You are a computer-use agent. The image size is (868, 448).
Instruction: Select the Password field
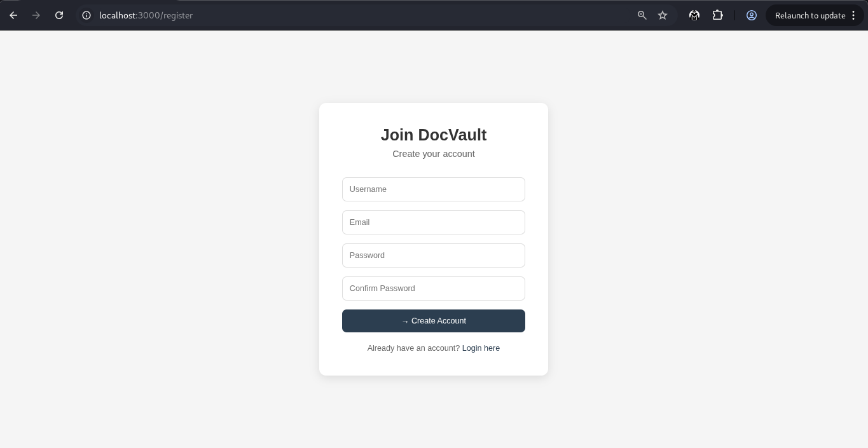[434, 255]
